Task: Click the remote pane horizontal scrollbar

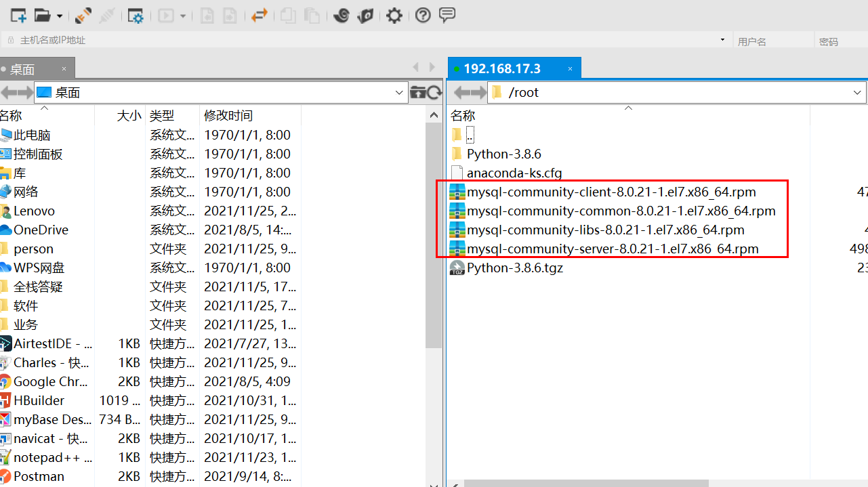Action: (x=586, y=483)
